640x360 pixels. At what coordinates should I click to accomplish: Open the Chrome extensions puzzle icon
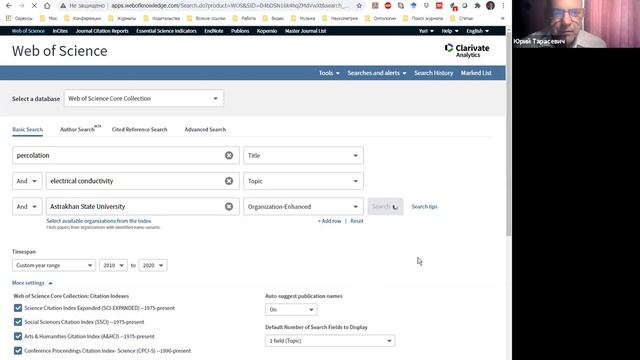click(x=477, y=6)
